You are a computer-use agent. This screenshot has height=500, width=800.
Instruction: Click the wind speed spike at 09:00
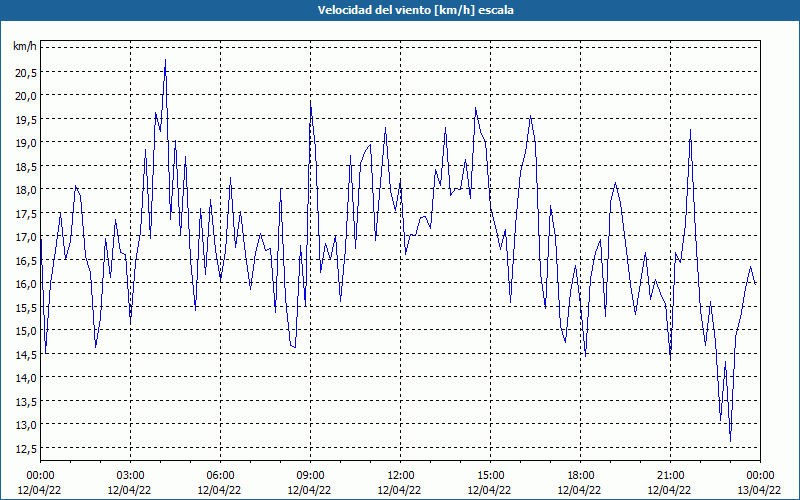tap(311, 103)
